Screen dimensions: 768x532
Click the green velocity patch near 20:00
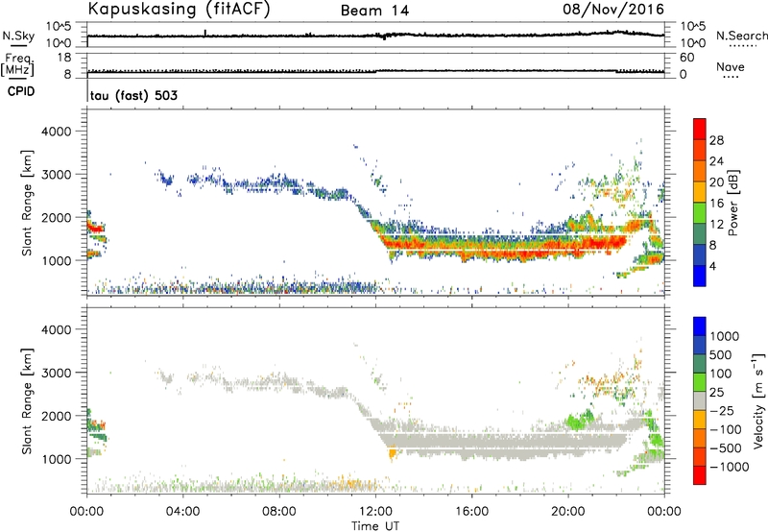580,420
